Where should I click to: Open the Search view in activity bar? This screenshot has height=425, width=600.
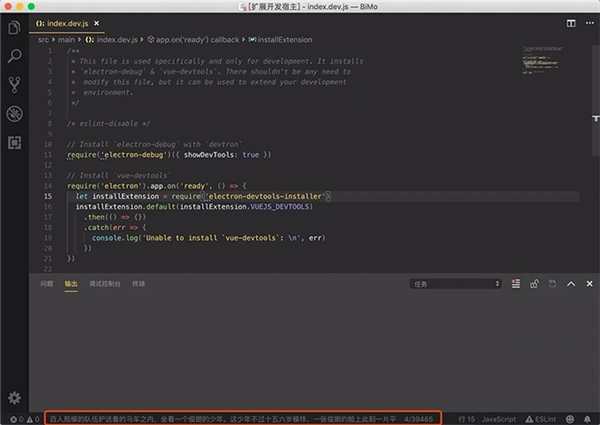point(14,56)
